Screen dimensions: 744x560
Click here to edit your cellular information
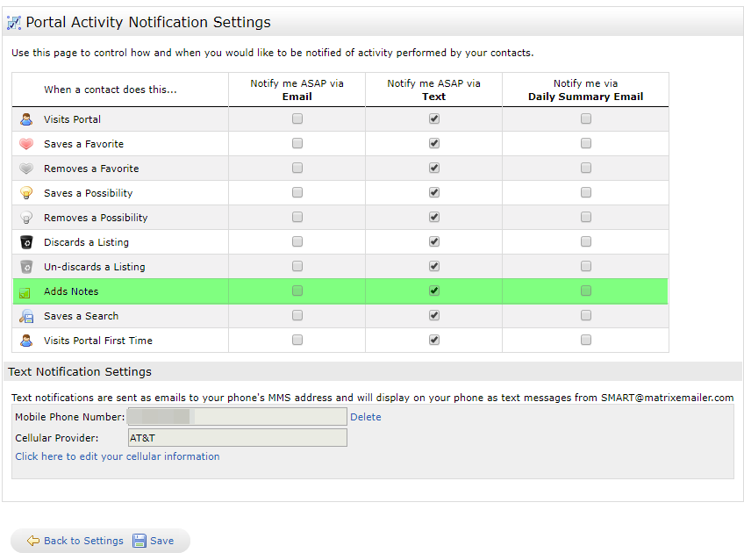tap(118, 456)
